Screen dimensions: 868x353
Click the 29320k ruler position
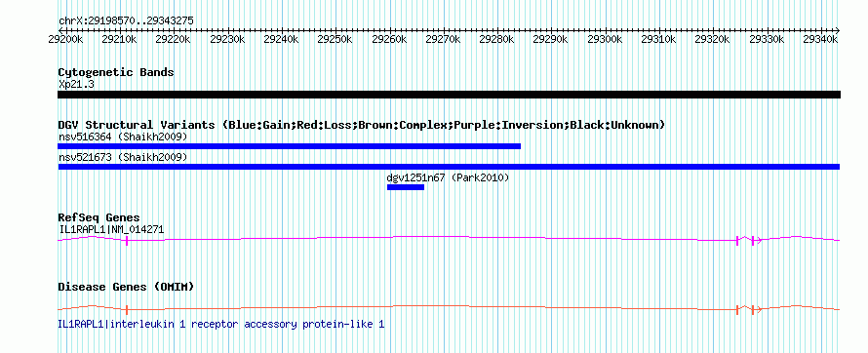[x=713, y=39]
